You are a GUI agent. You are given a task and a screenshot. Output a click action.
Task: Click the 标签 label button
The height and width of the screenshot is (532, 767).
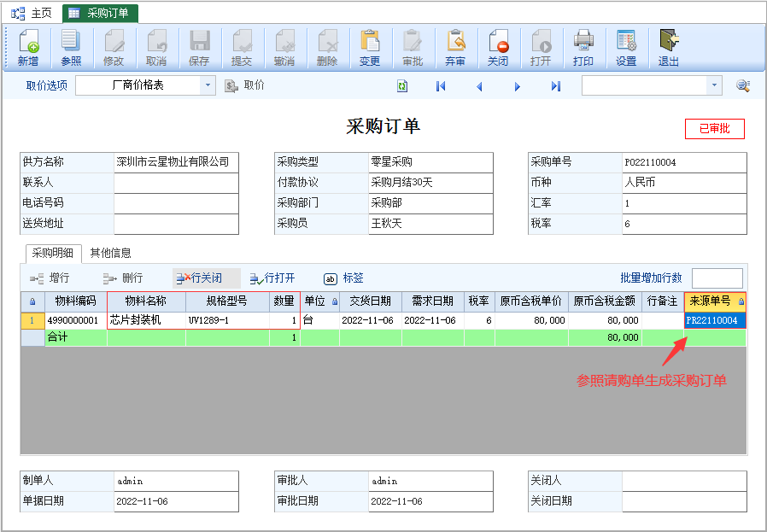344,278
